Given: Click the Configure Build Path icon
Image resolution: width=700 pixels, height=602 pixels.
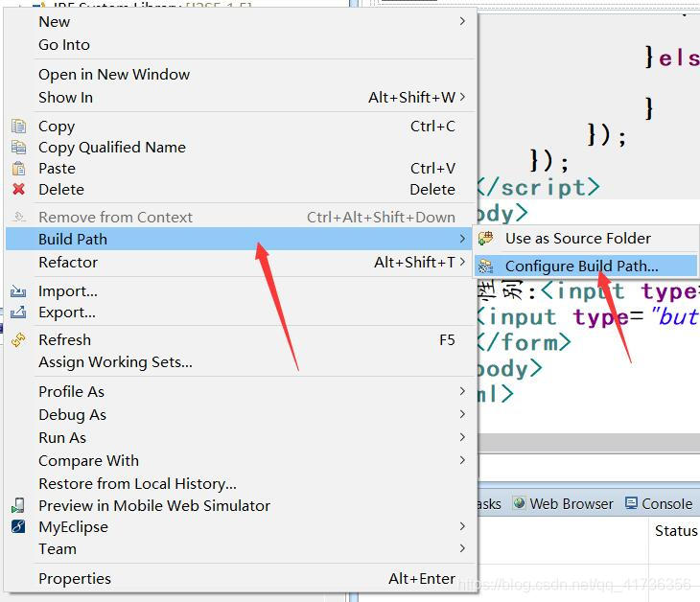Looking at the screenshot, I should [486, 266].
